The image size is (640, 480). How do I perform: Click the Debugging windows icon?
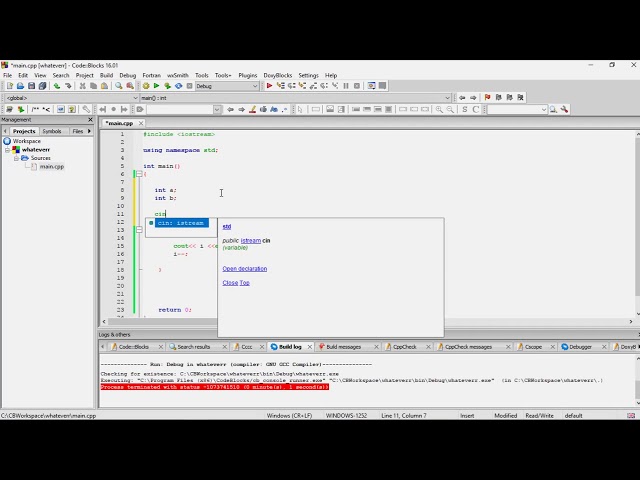tap(371, 86)
